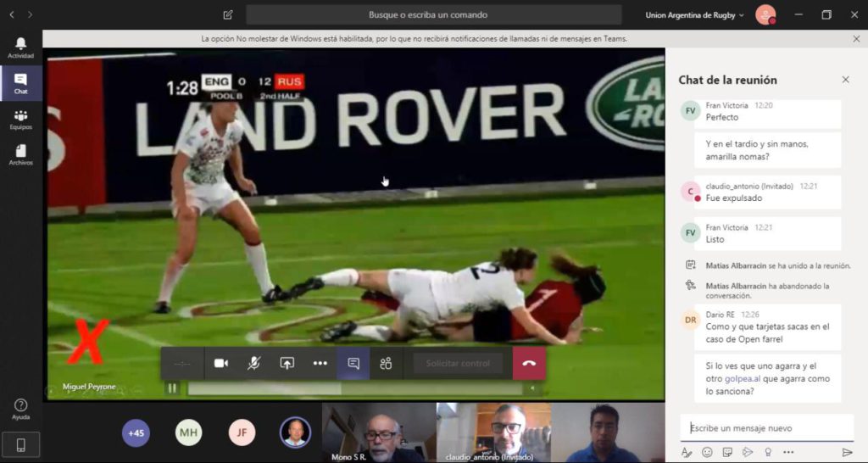This screenshot has height=463, width=868.
Task: Click the Solicitar control button
Action: pos(458,363)
